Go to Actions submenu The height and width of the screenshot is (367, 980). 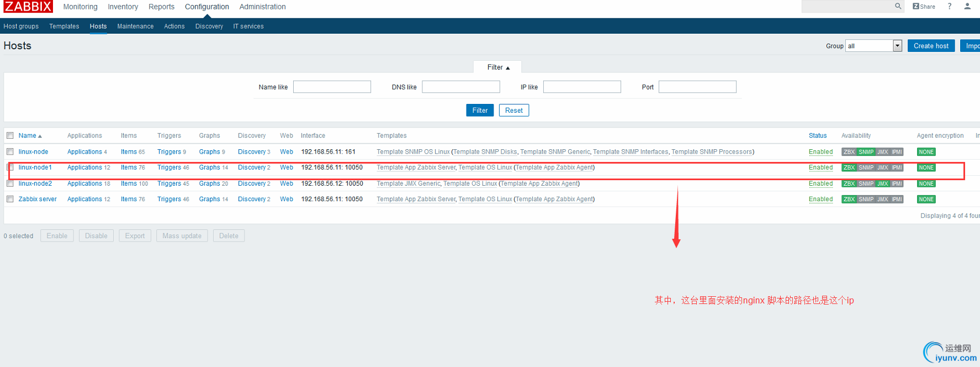pos(174,26)
